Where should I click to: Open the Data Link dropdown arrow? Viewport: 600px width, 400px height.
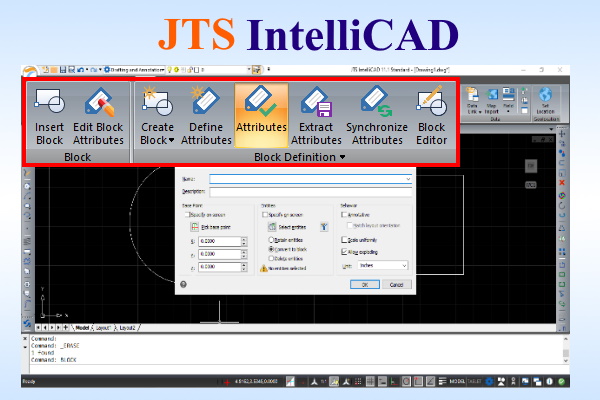(x=480, y=112)
